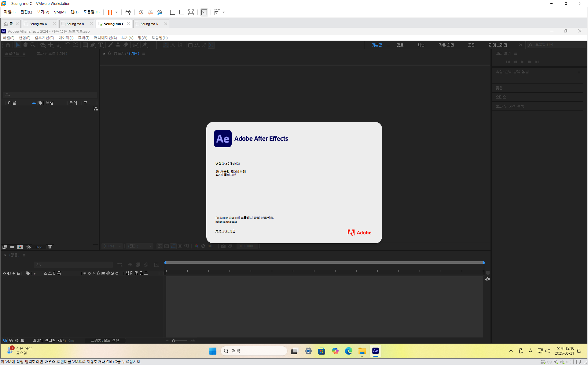Open the 컴포지션(C) menu
This screenshot has width=588, height=365.
(44, 38)
